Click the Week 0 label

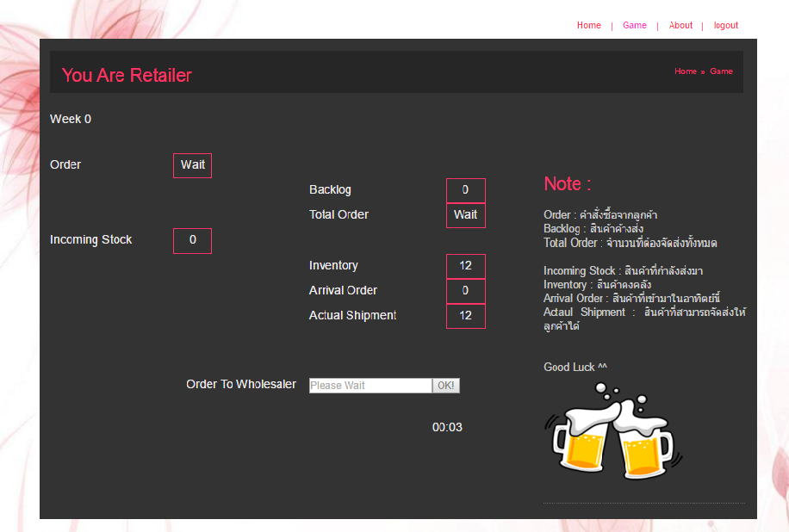[x=71, y=119]
